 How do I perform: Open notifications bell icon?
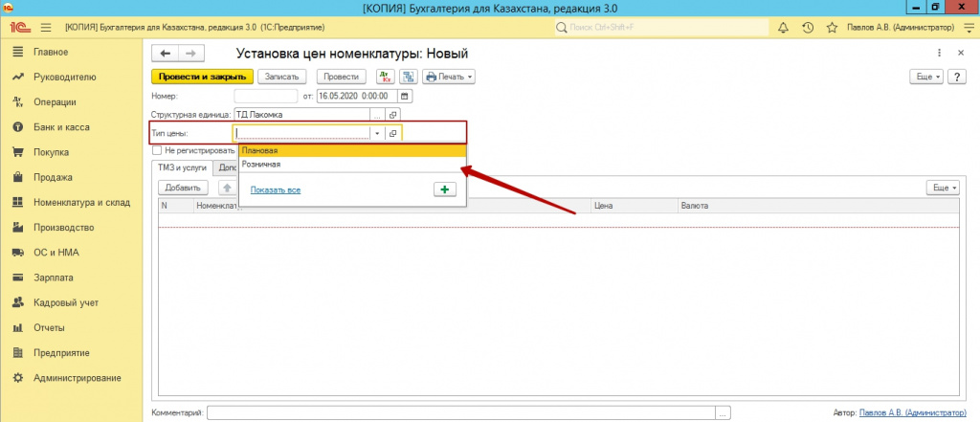click(783, 28)
